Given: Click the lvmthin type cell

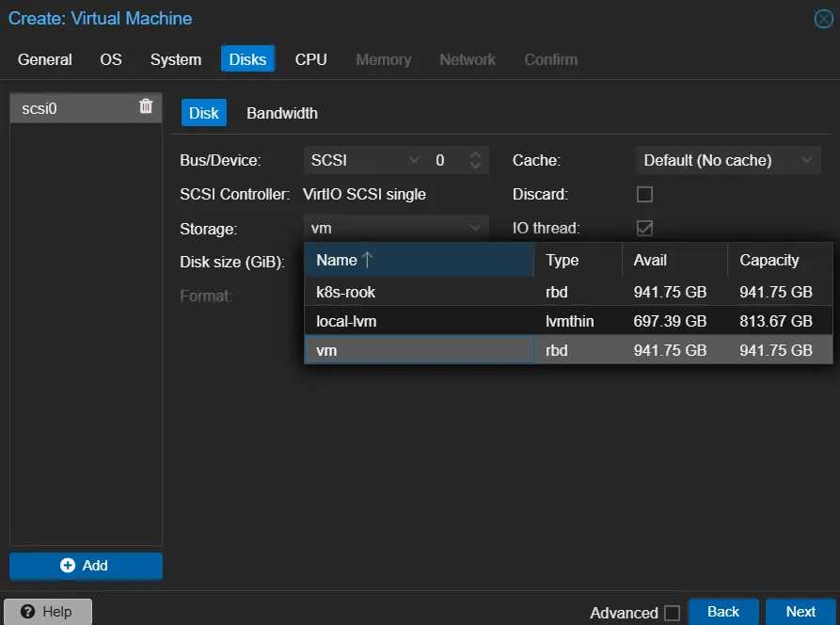Looking at the screenshot, I should point(578,321).
